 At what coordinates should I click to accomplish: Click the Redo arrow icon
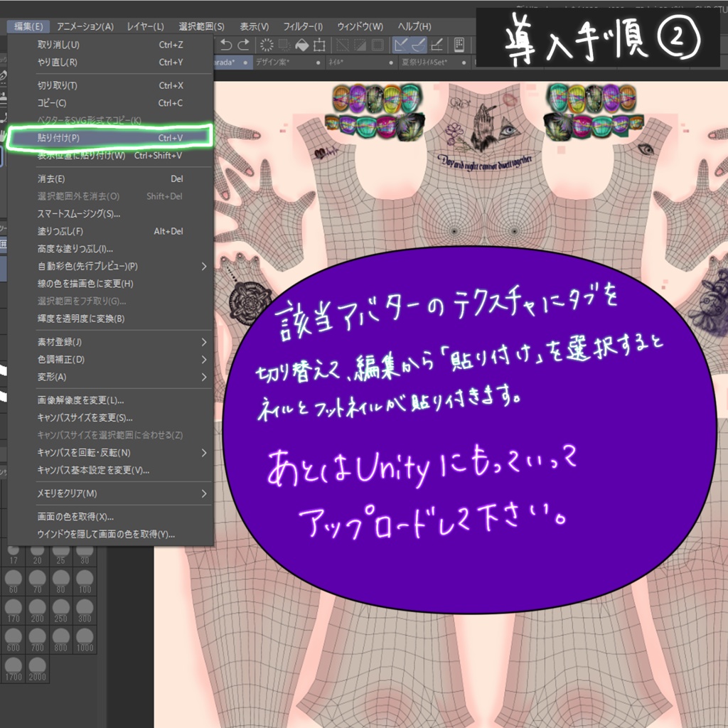click(244, 44)
